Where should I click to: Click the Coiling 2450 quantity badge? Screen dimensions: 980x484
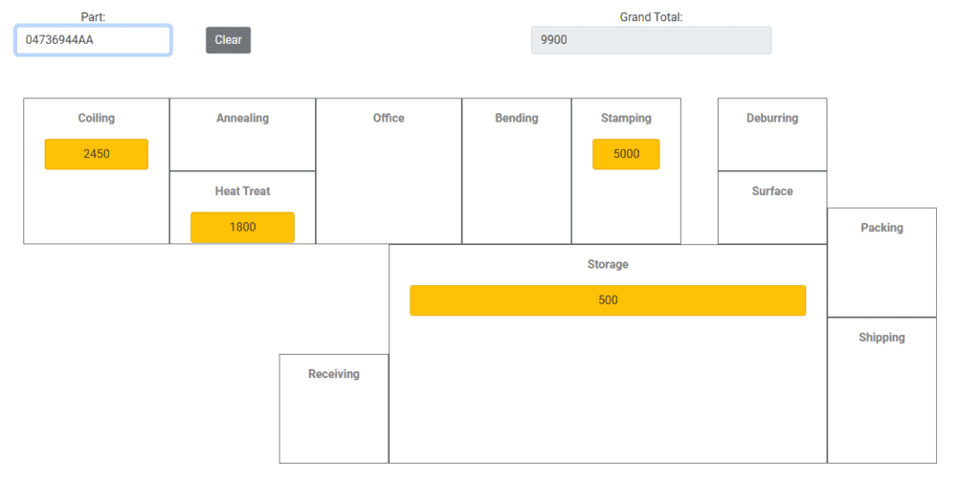click(x=97, y=154)
